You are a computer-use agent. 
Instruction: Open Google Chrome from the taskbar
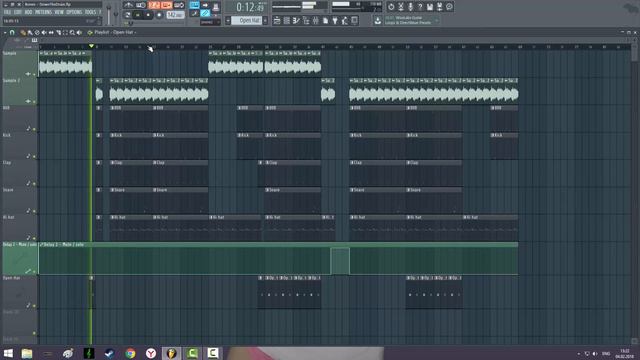pyautogui.click(x=130, y=353)
